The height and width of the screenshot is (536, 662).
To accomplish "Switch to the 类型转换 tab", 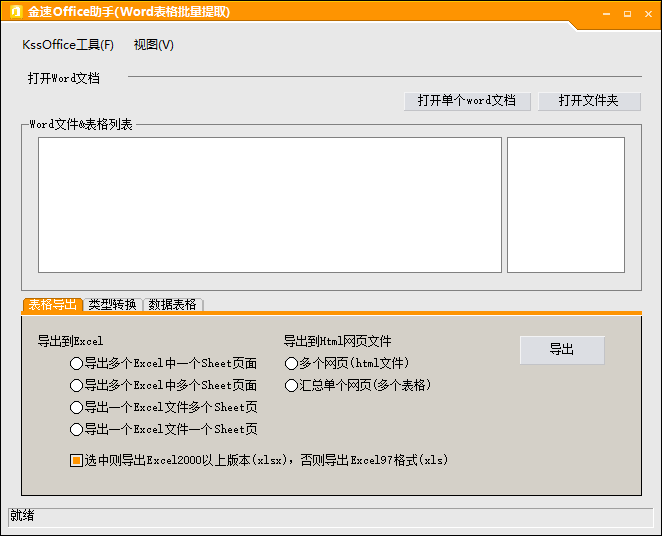I will pyautogui.click(x=112, y=305).
